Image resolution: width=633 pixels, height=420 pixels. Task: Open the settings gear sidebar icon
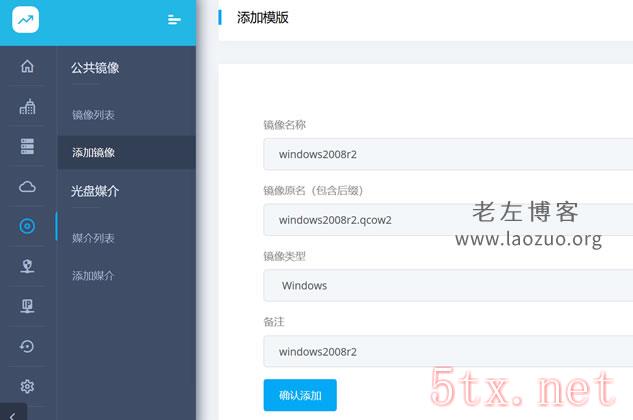[27, 386]
